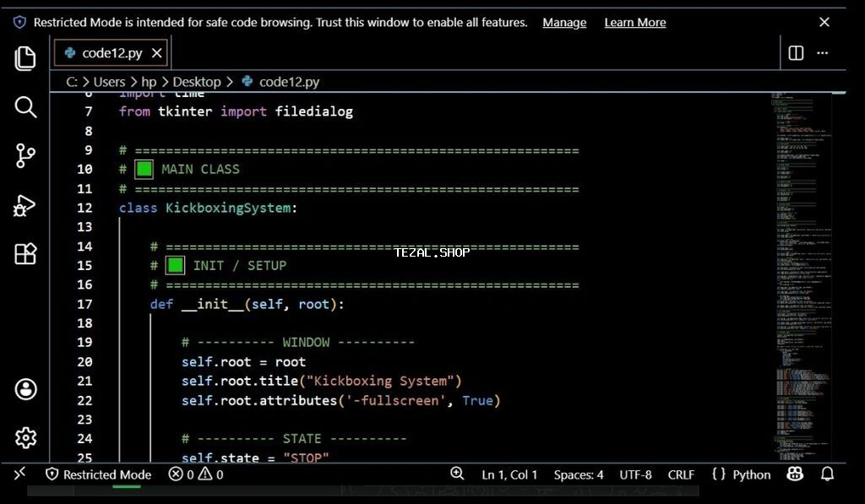
Task: Click the text "KickboxingSystem" on line 12
Action: point(228,208)
